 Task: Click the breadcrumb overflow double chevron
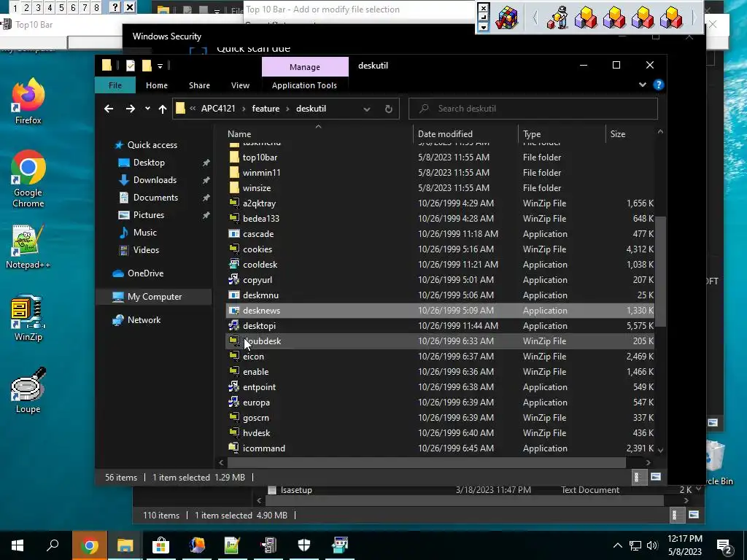193,109
